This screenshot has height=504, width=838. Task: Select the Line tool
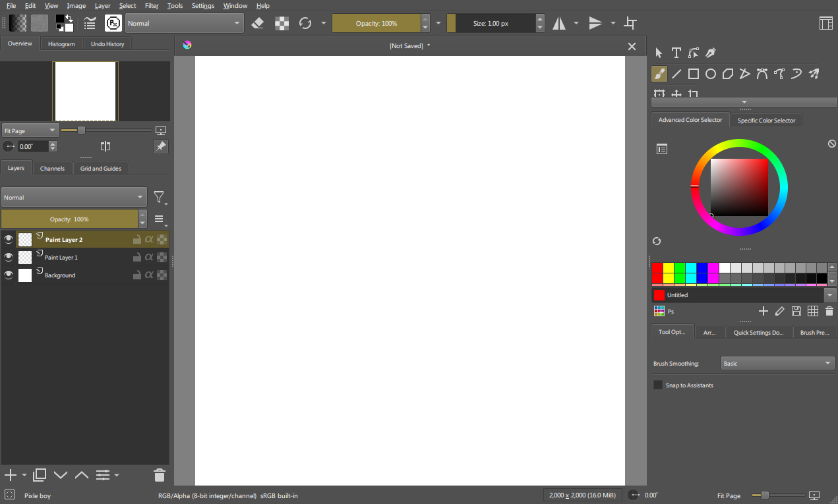[x=676, y=74]
